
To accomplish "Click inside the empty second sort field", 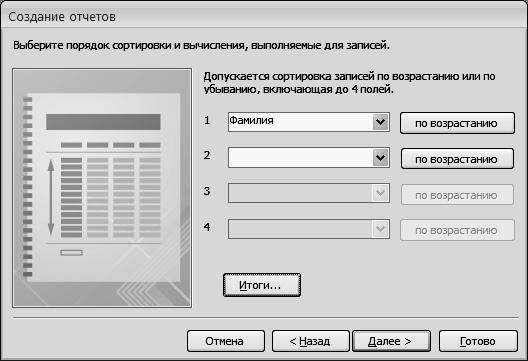I will click(300, 158).
